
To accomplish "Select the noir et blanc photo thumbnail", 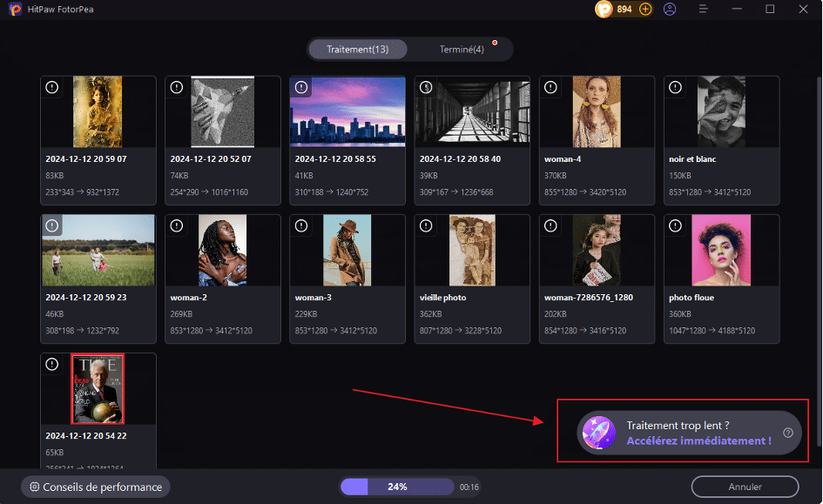I will pyautogui.click(x=721, y=111).
